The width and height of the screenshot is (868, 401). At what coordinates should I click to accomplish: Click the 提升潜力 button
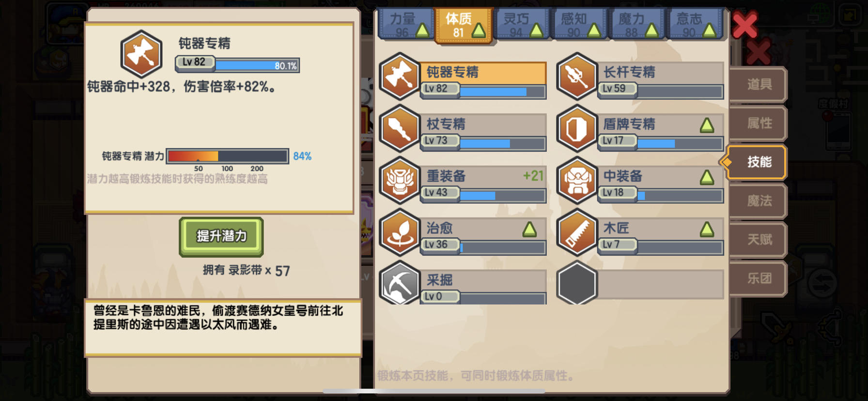click(x=221, y=236)
